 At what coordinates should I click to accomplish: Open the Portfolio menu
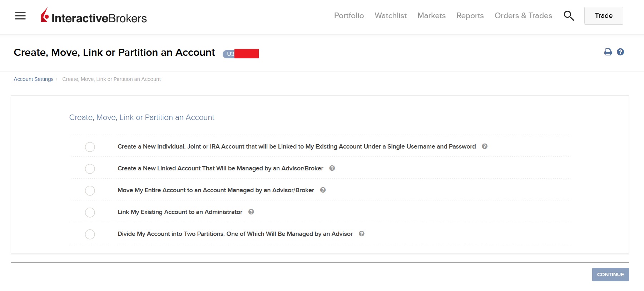pos(349,16)
